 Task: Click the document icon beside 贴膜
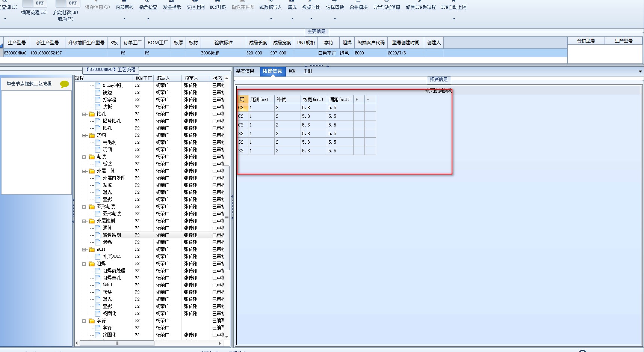98,185
